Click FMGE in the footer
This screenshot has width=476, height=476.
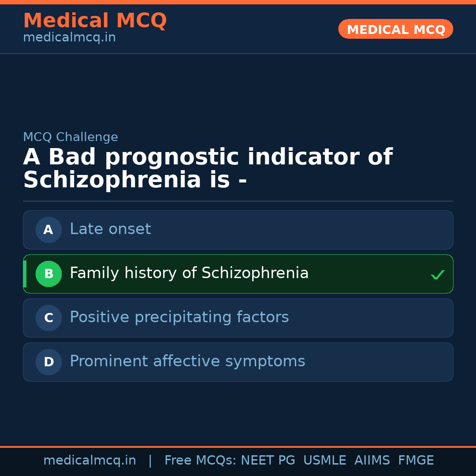(416, 461)
